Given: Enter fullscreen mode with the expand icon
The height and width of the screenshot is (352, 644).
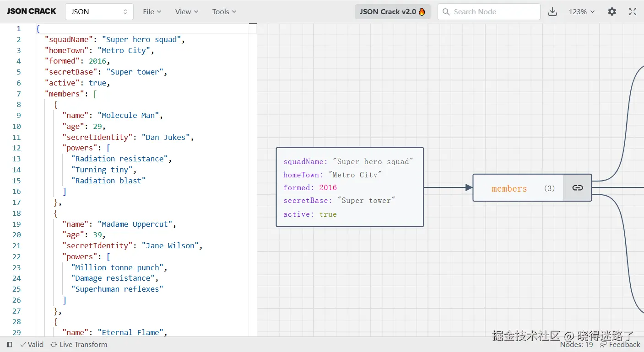Looking at the screenshot, I should [633, 12].
